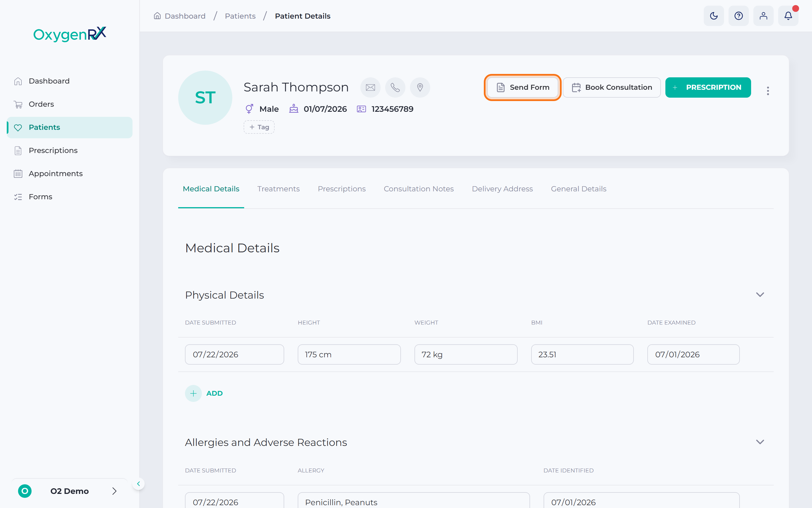
Task: Click the ADD text under Physical Details
Action: coord(214,393)
